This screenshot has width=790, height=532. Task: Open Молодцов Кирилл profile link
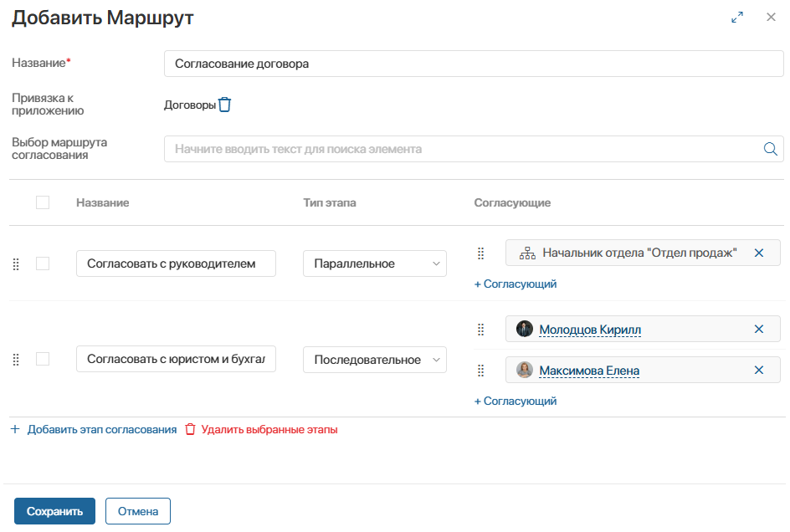click(590, 330)
